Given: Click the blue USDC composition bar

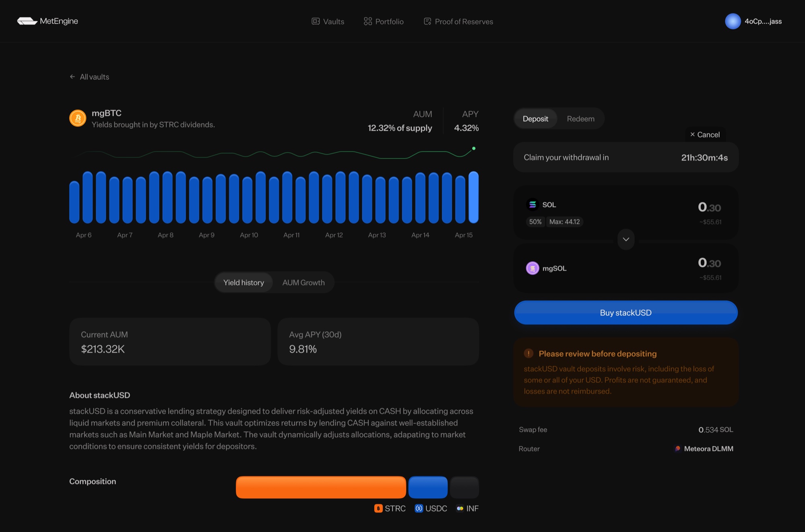Looking at the screenshot, I should point(428,487).
